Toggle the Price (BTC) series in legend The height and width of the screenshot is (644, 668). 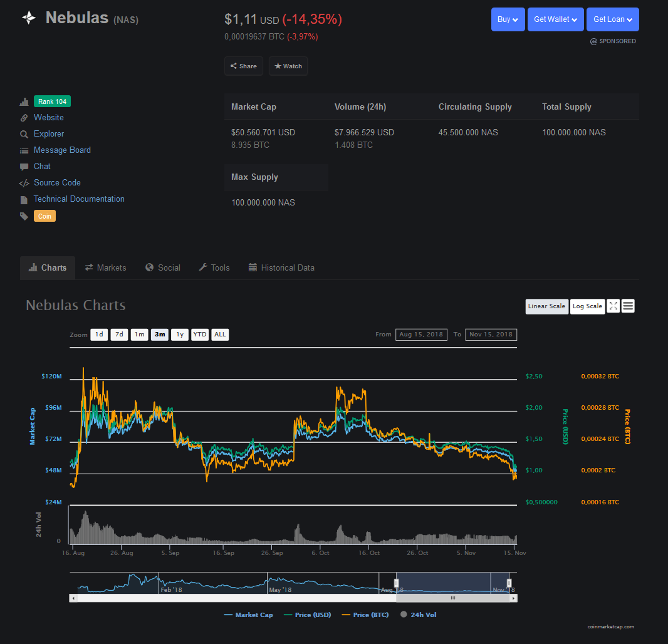(365, 615)
